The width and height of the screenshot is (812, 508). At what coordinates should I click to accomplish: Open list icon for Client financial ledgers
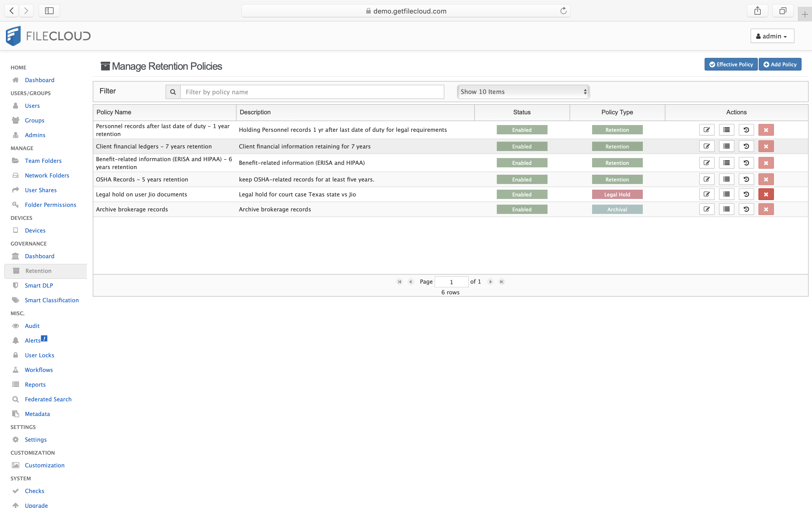(727, 146)
